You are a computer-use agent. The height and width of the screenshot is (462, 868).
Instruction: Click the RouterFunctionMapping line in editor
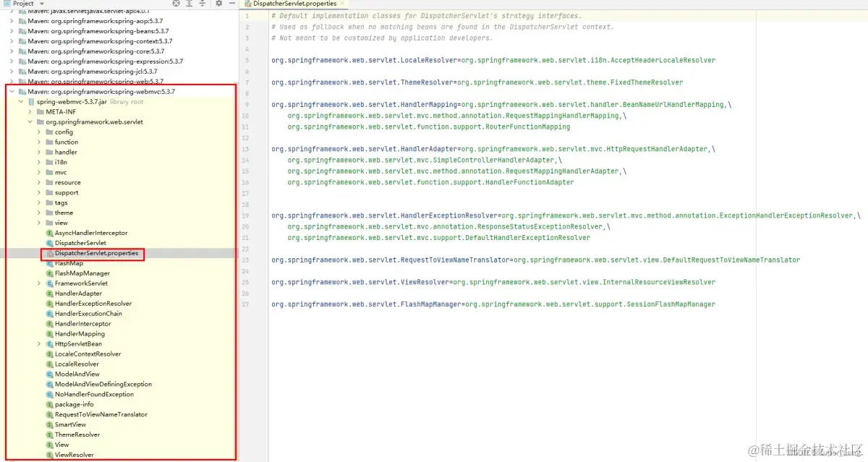(x=428, y=127)
